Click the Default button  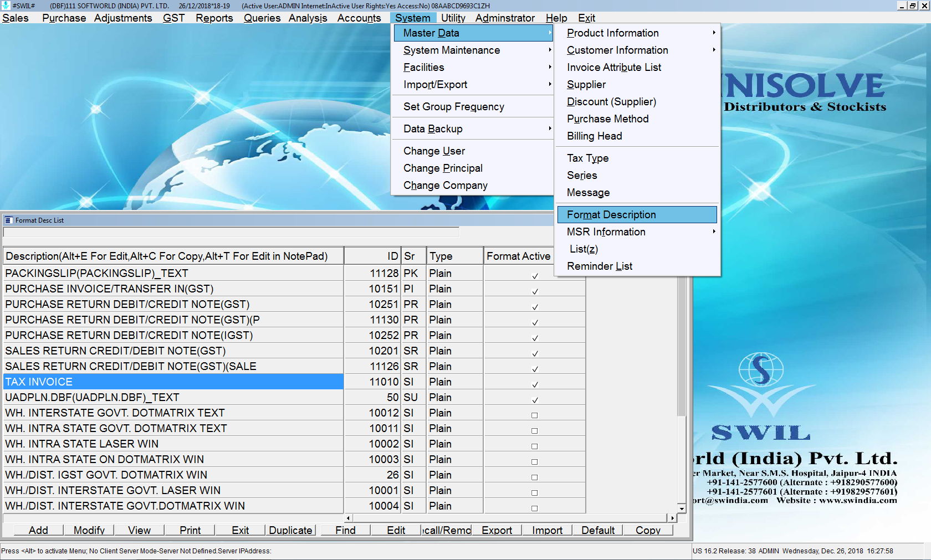pos(598,530)
